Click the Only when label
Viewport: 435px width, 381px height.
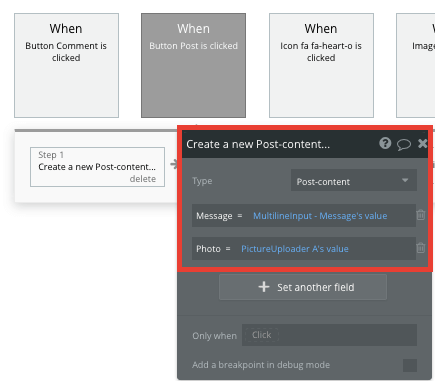(x=214, y=336)
